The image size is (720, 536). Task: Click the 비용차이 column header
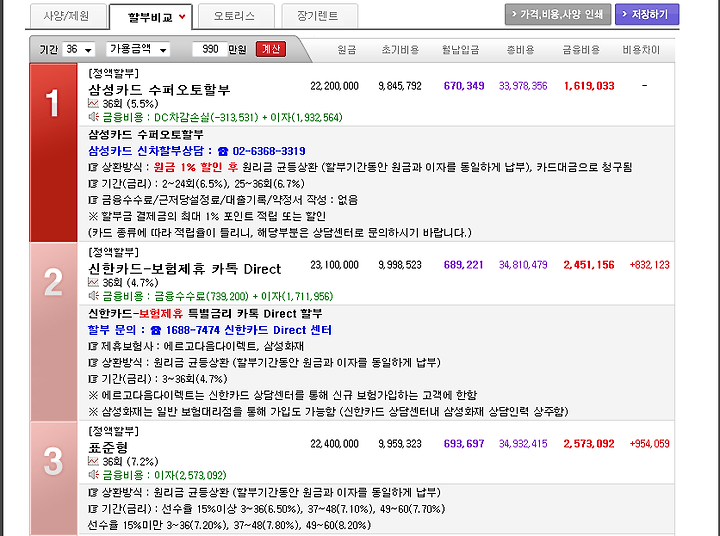click(x=641, y=50)
